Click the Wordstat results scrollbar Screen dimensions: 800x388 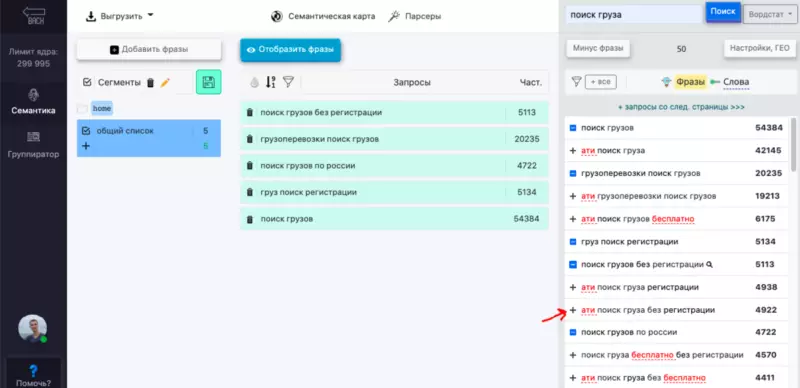pyautogui.click(x=793, y=146)
